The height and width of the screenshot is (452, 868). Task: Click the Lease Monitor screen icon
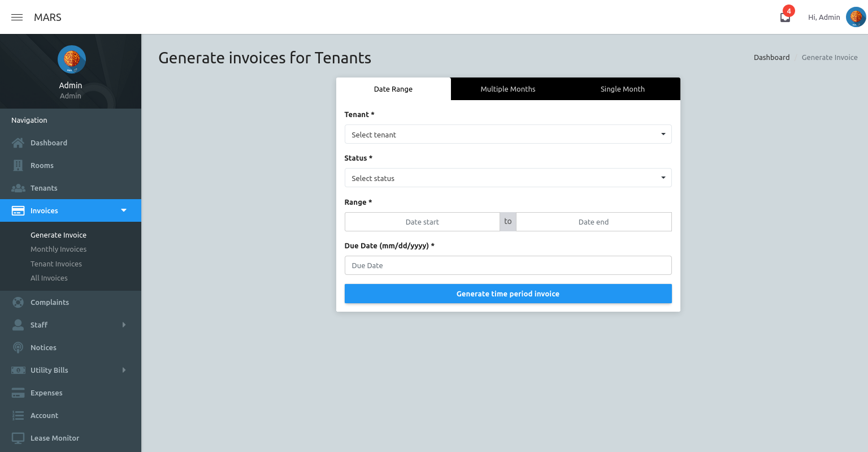click(x=17, y=438)
